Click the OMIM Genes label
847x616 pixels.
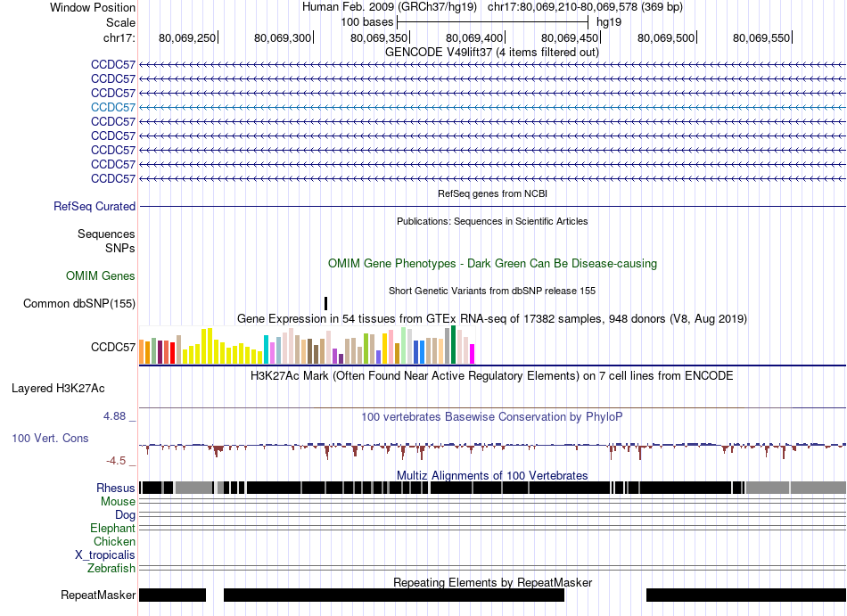pos(101,275)
